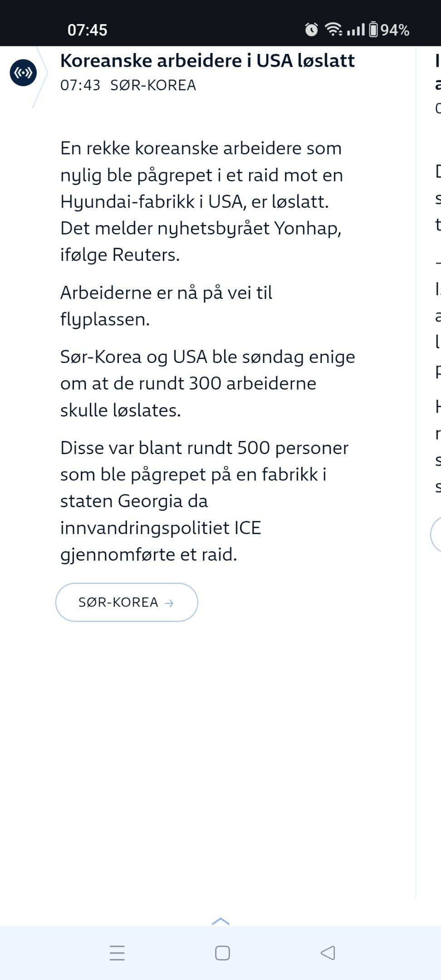Tap the partial pill button on next card

436,535
